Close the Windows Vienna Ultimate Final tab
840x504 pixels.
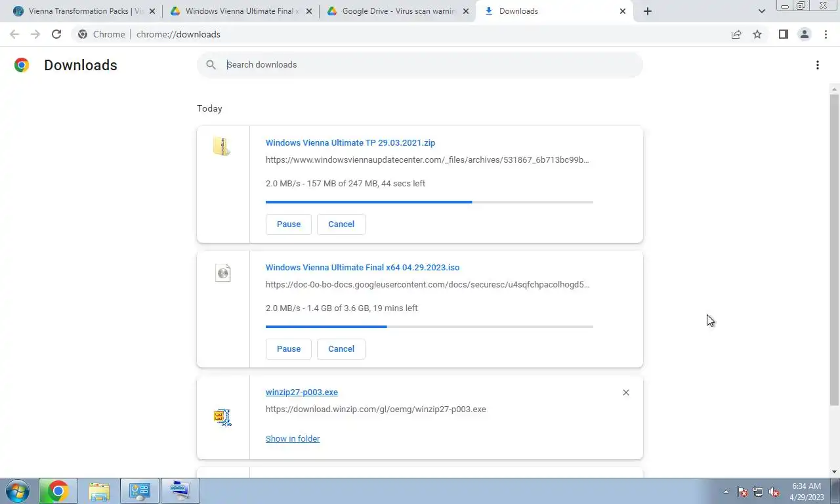click(x=309, y=11)
